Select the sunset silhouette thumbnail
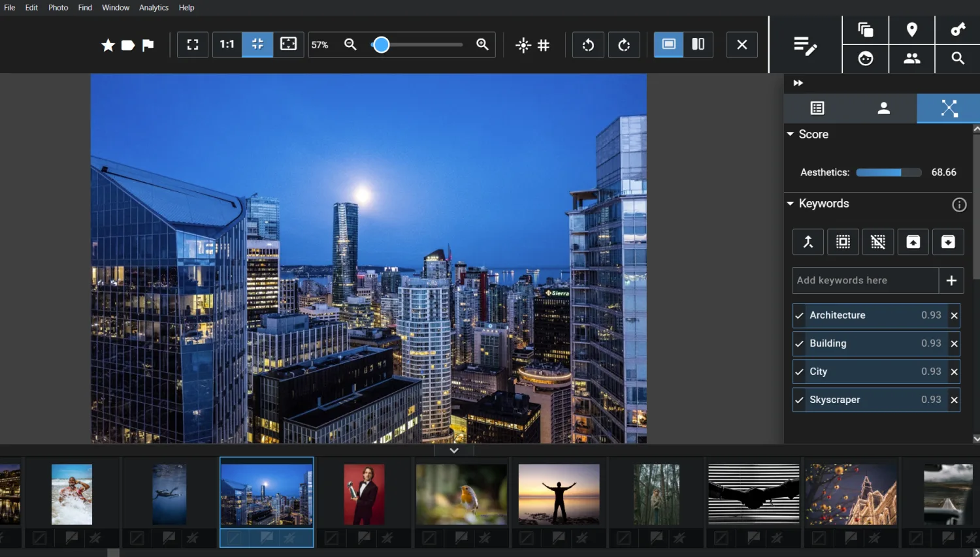 click(x=559, y=494)
